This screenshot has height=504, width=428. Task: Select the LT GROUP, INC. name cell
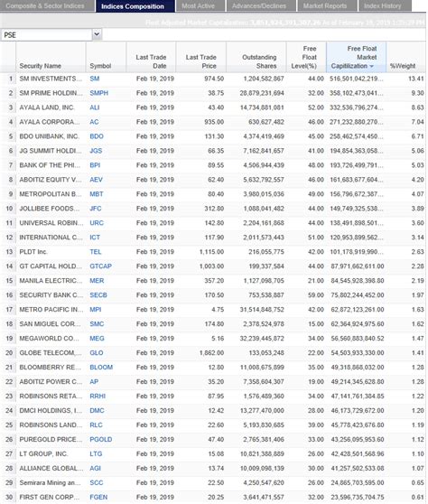click(x=43, y=454)
